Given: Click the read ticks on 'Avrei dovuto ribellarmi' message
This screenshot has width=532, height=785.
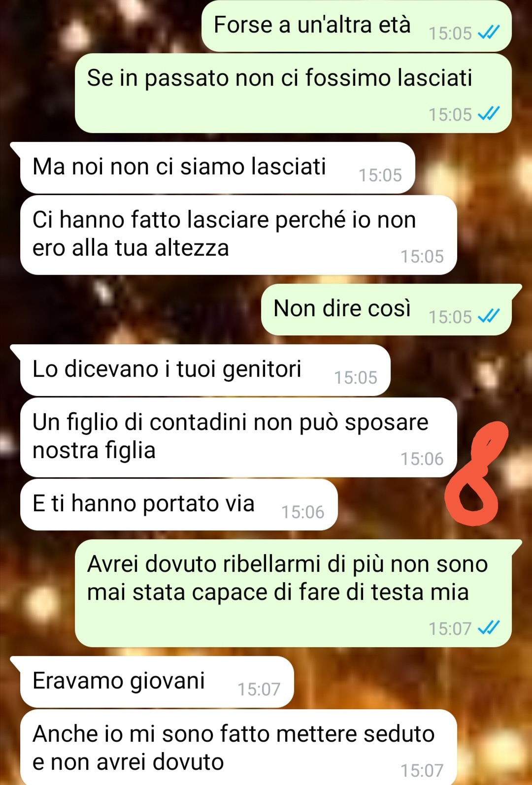Looking at the screenshot, I should [489, 628].
